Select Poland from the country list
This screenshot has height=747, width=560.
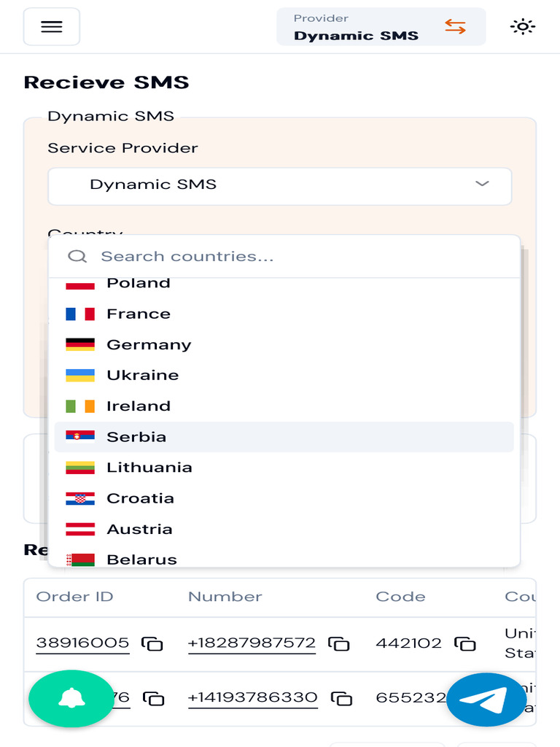pos(284,283)
